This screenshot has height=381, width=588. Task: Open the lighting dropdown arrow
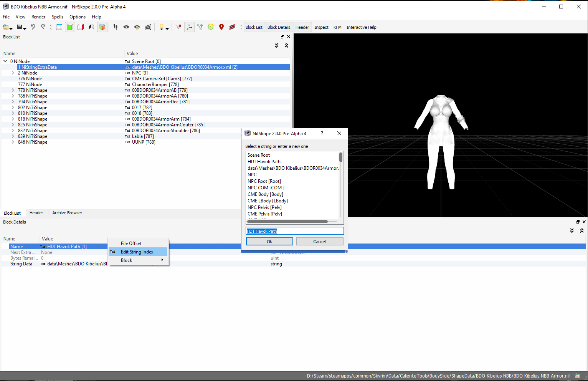pos(167,28)
